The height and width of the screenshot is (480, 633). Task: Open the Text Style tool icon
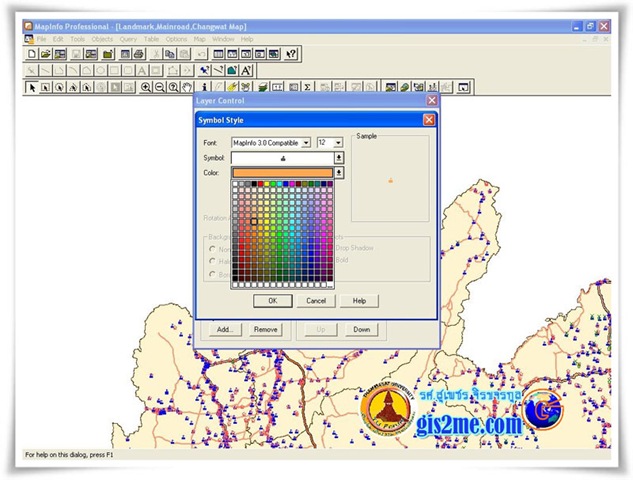pos(246,71)
